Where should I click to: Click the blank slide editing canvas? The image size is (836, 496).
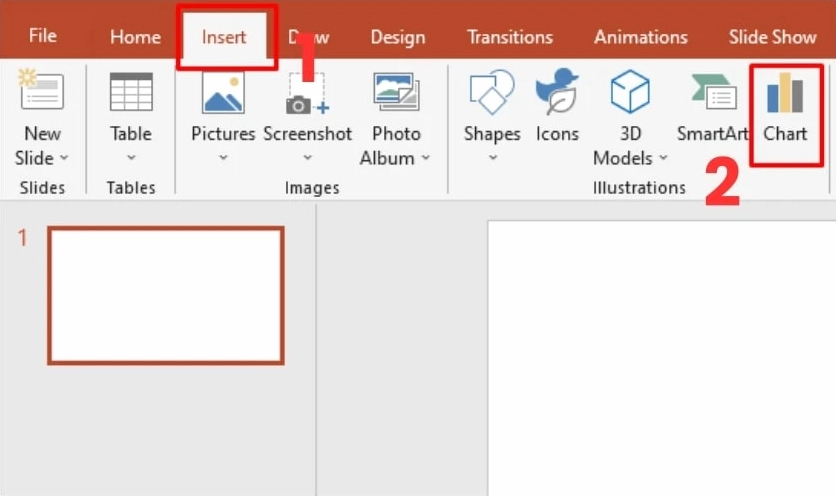(x=662, y=358)
